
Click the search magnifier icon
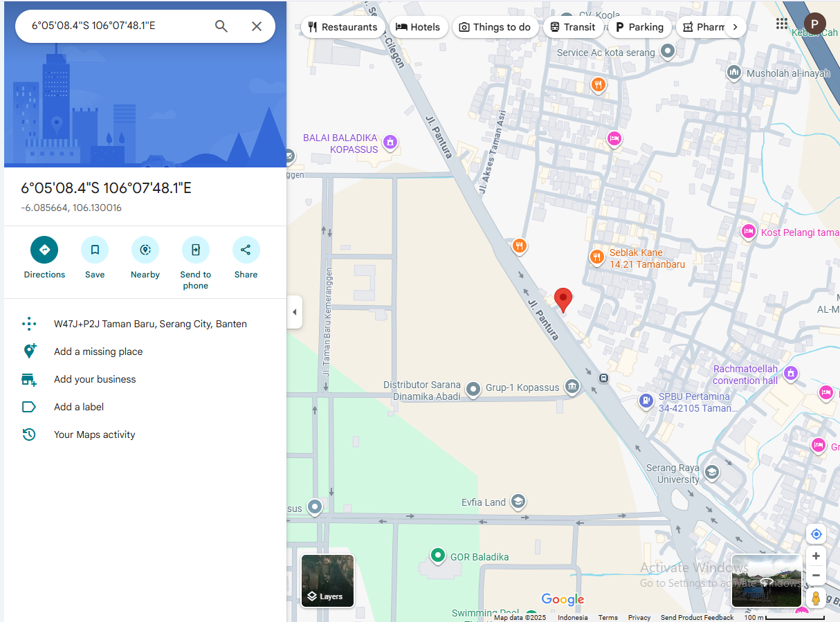[x=221, y=26]
